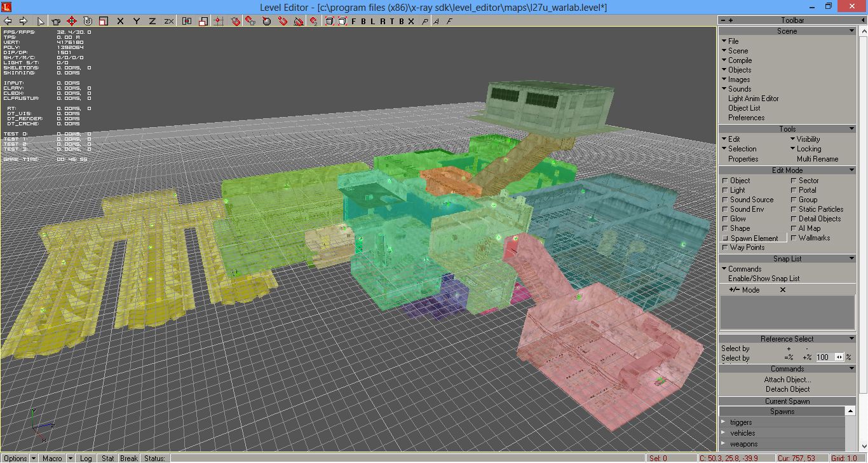Click the percent value field showing 100
This screenshot has height=463, width=868.
[x=823, y=357]
